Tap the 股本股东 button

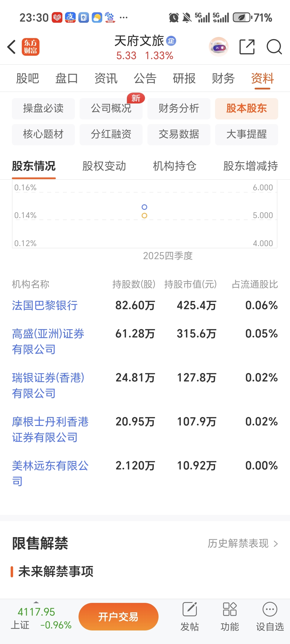(246, 109)
